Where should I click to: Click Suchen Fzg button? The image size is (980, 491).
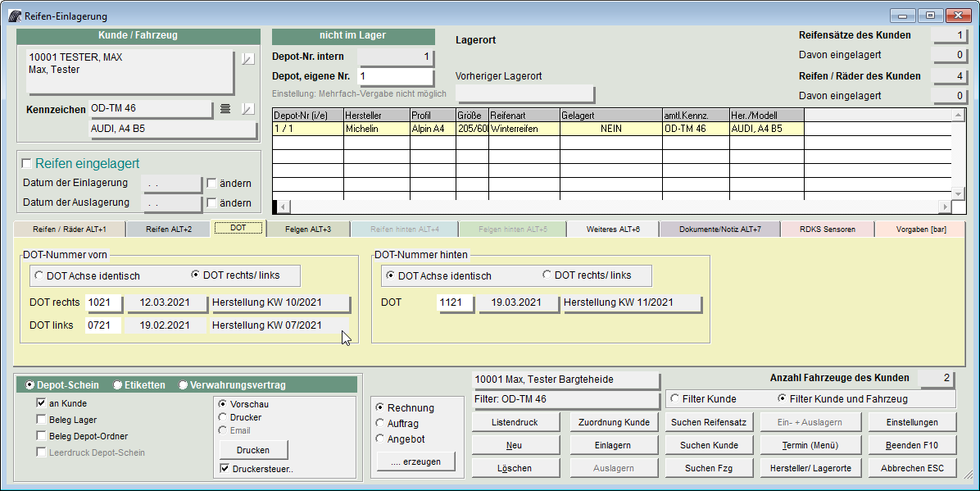(x=709, y=468)
